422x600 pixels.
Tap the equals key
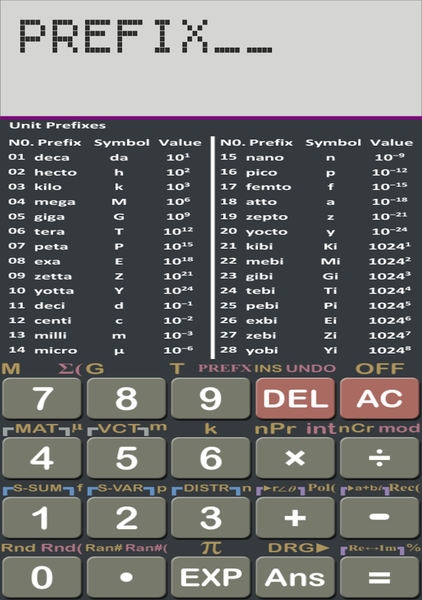(x=380, y=577)
